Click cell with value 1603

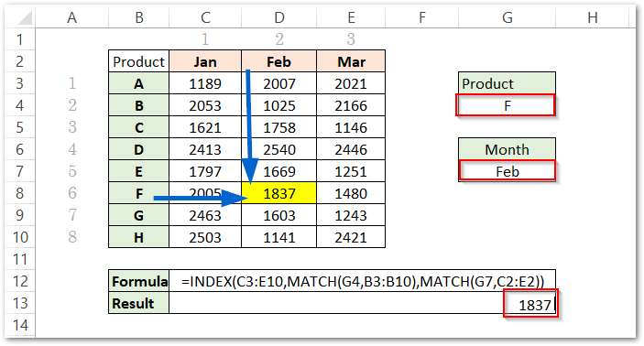pyautogui.click(x=279, y=215)
